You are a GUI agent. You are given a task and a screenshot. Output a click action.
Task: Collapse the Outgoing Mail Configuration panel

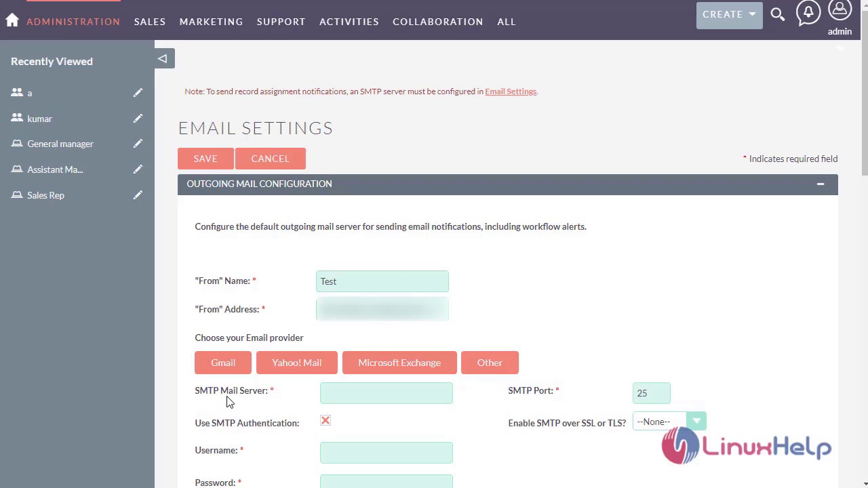[820, 184]
